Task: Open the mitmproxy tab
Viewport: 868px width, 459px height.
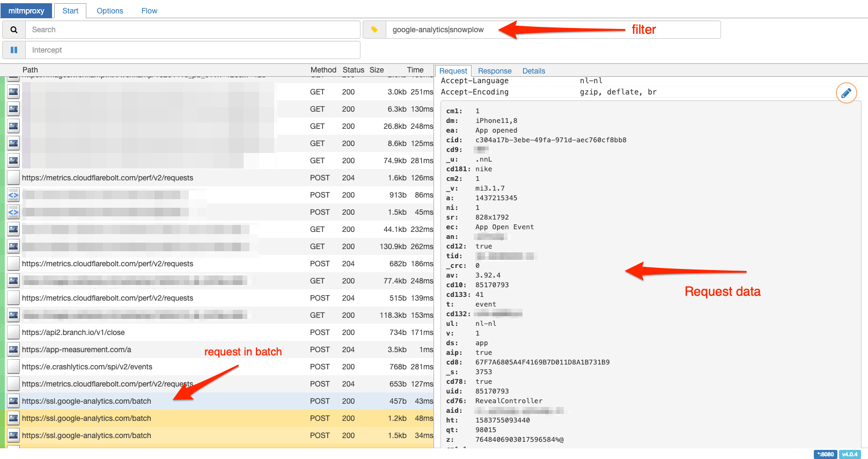Action: [26, 11]
